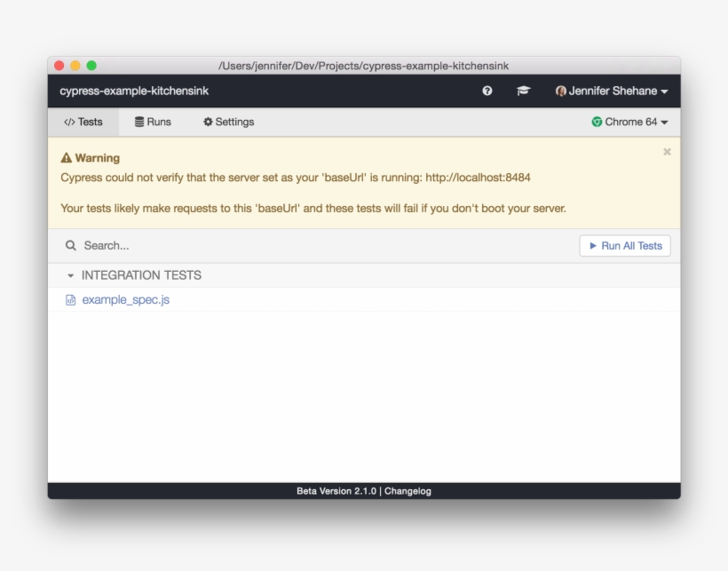Click the magnifier search icon

coord(70,246)
